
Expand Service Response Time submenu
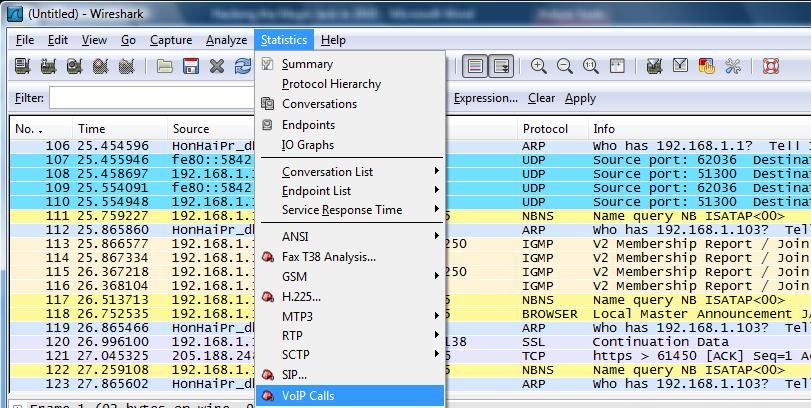tap(350, 210)
